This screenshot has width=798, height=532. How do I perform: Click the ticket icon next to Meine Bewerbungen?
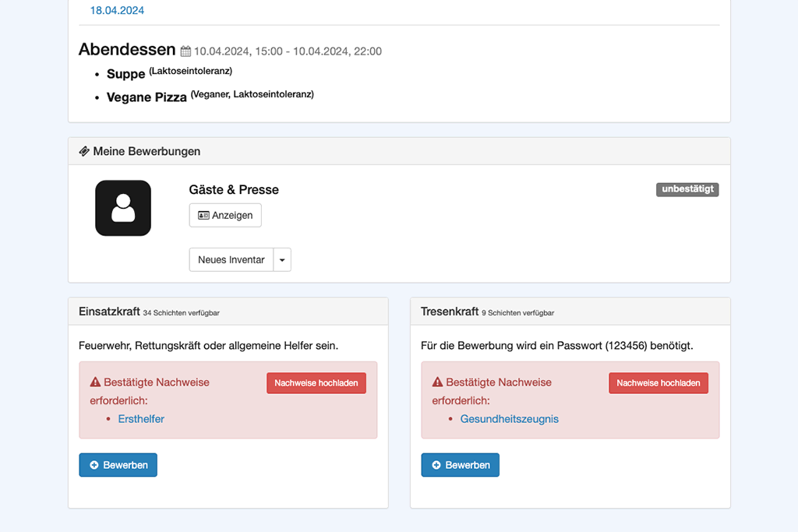[84, 151]
